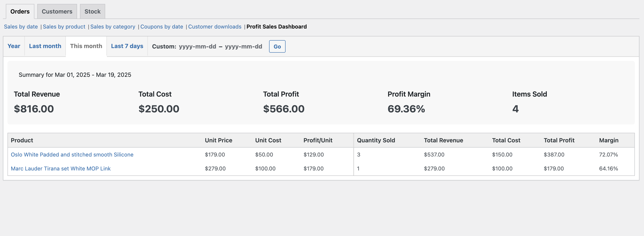Click the Go button
This screenshot has height=236, width=644.
(277, 46)
